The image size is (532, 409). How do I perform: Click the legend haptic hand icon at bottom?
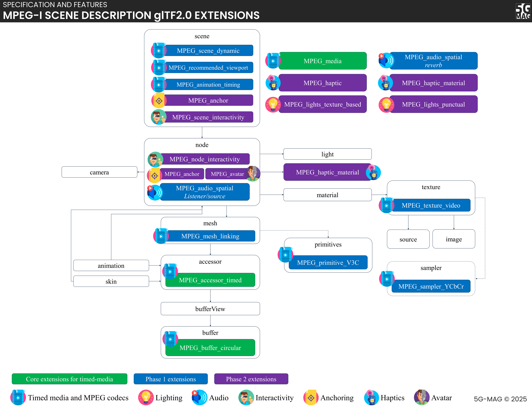371,397
